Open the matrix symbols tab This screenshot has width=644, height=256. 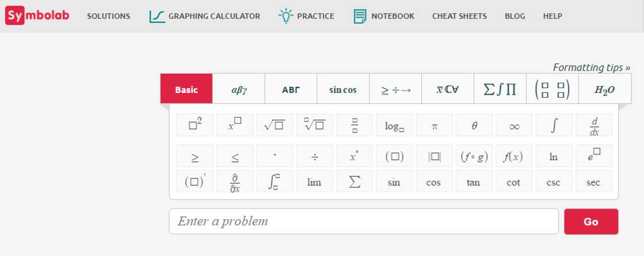point(552,89)
